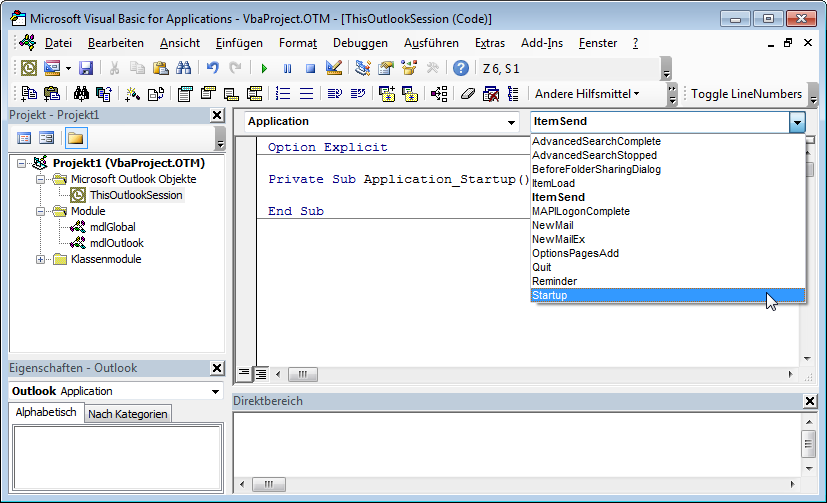Select BeforeFolderSharingDialog from the event list

point(668,169)
